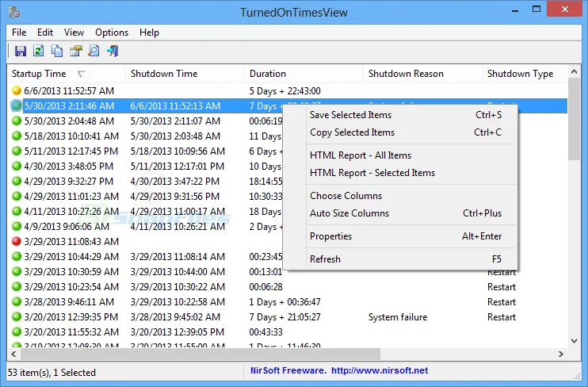Click the horizontal scrollbar right arrow
The height and width of the screenshot is (387, 588).
pyautogui.click(x=562, y=354)
